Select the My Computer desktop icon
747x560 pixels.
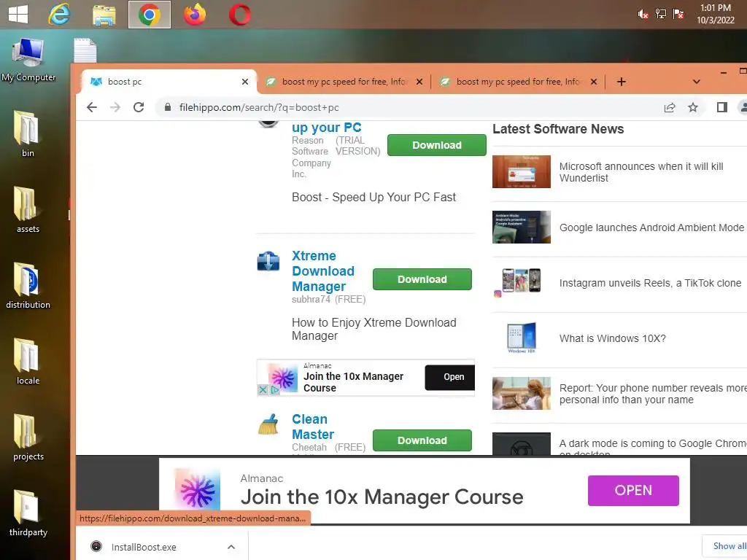point(28,60)
